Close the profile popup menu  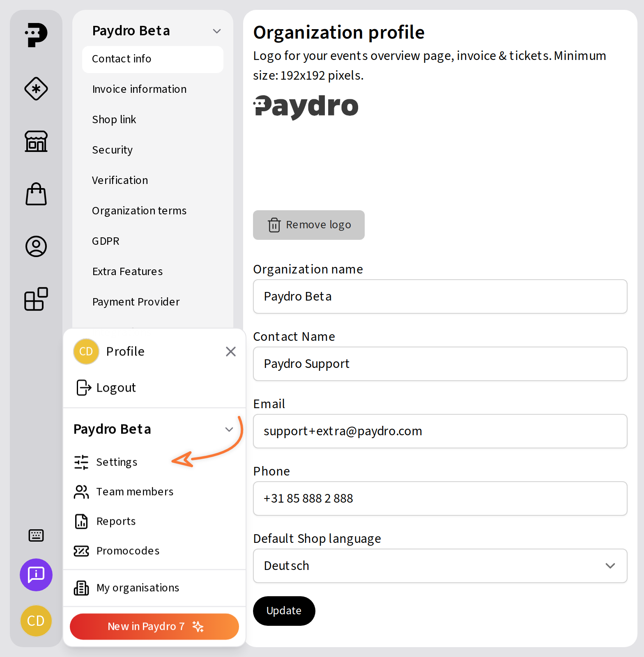231,351
